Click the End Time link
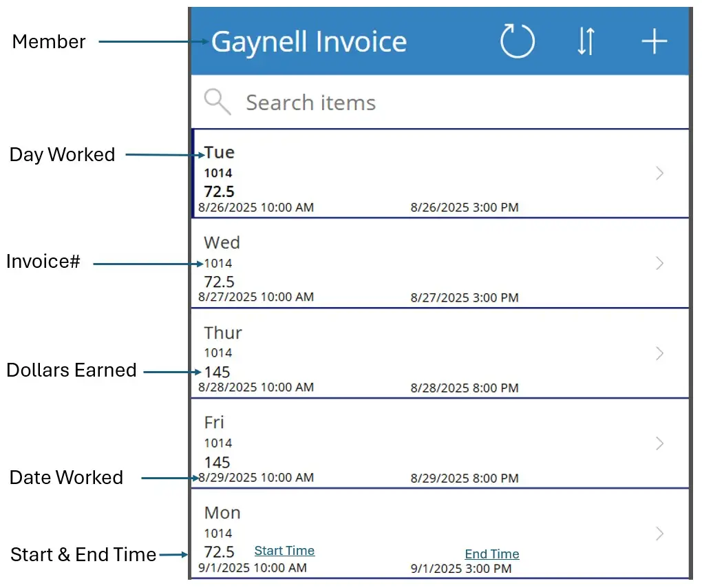The width and height of the screenshot is (702, 588). click(491, 554)
